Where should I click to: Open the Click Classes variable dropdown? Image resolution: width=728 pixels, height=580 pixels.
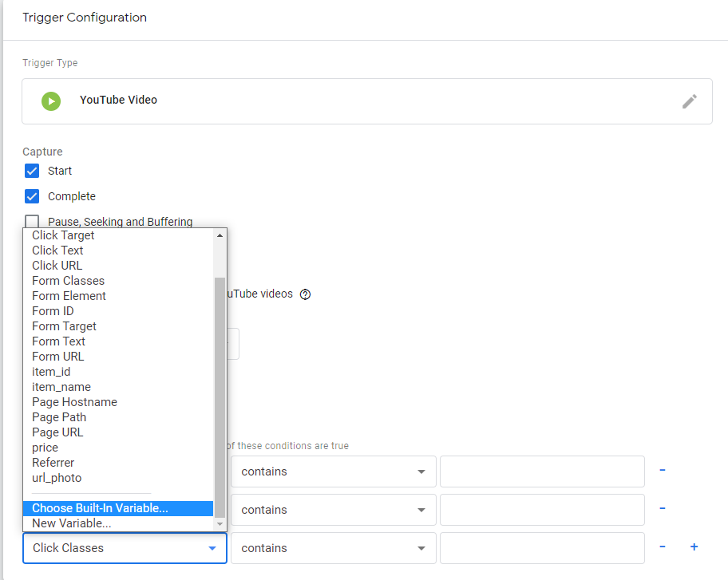coord(125,548)
